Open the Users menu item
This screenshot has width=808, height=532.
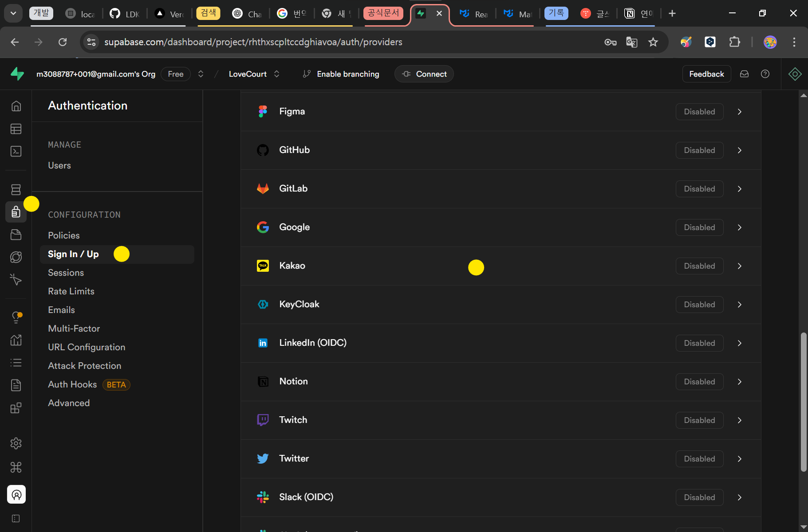tap(59, 165)
